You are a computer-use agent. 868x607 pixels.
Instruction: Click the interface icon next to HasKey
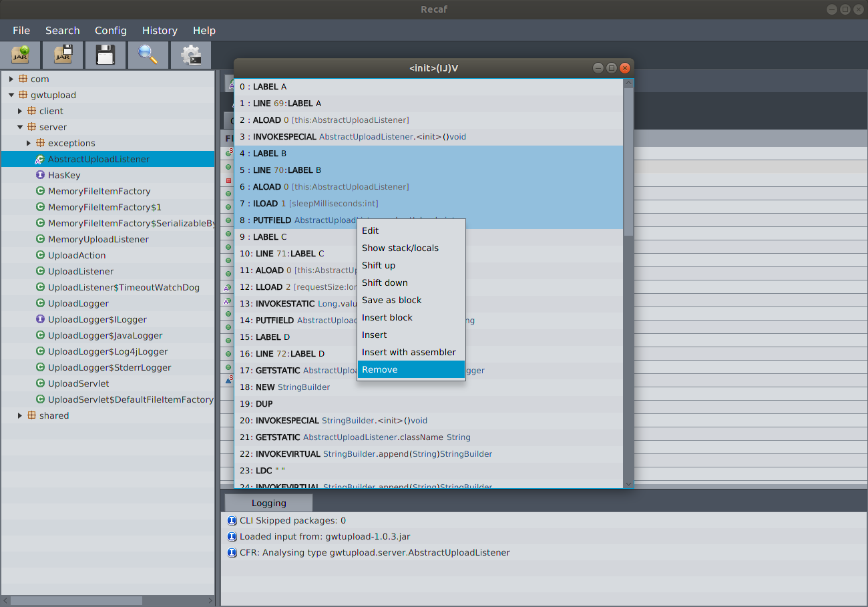(x=40, y=175)
